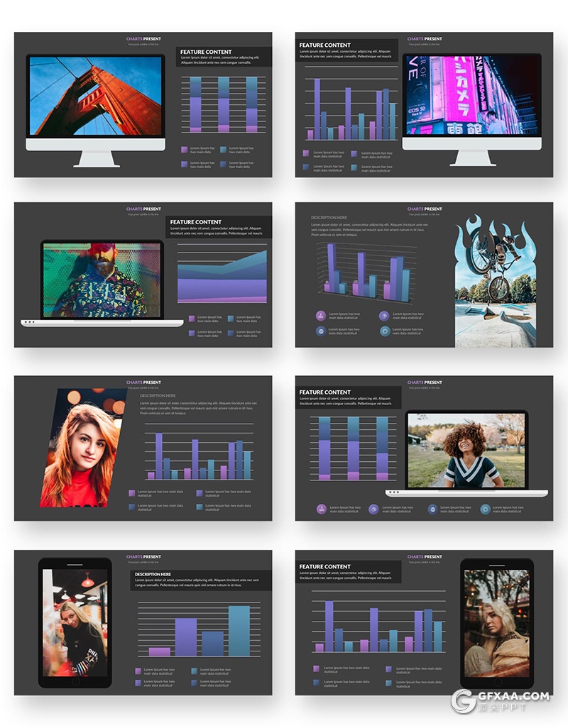Click the tallest teal bar in first phone slide chart

239,630
